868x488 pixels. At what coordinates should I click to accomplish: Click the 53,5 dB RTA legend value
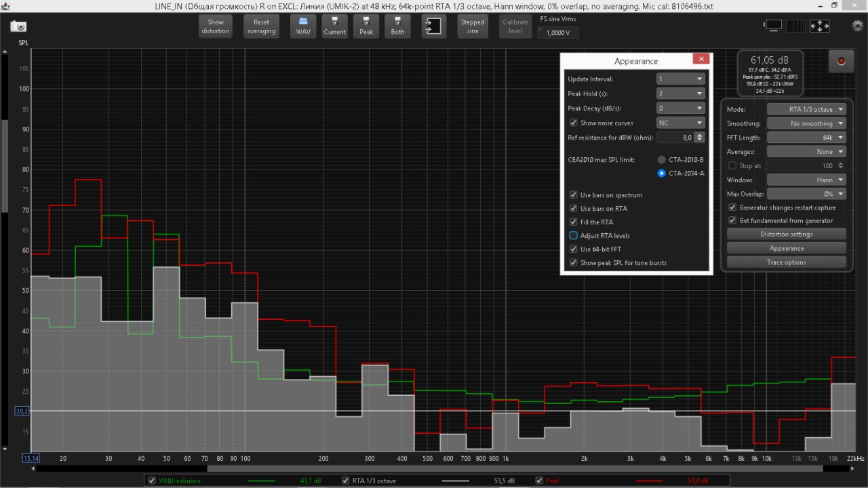click(x=505, y=481)
